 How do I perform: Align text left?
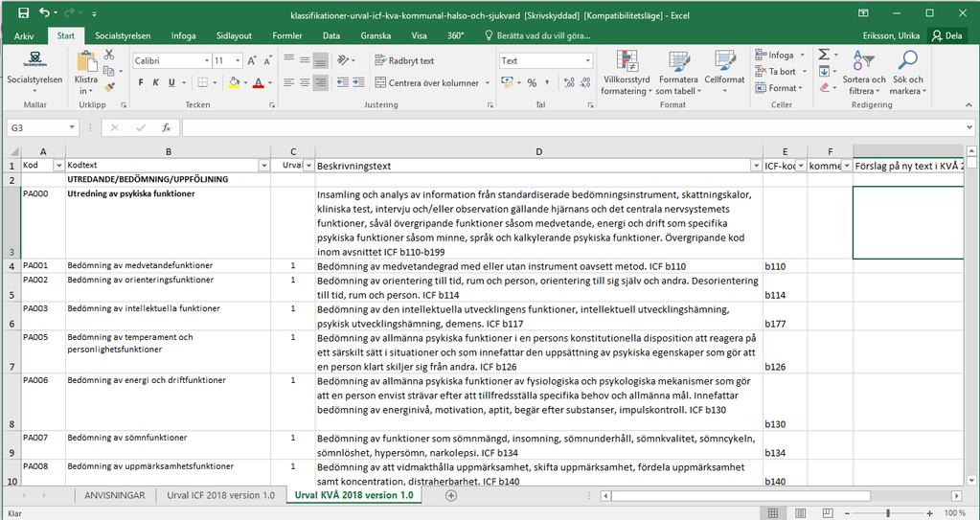[288, 82]
